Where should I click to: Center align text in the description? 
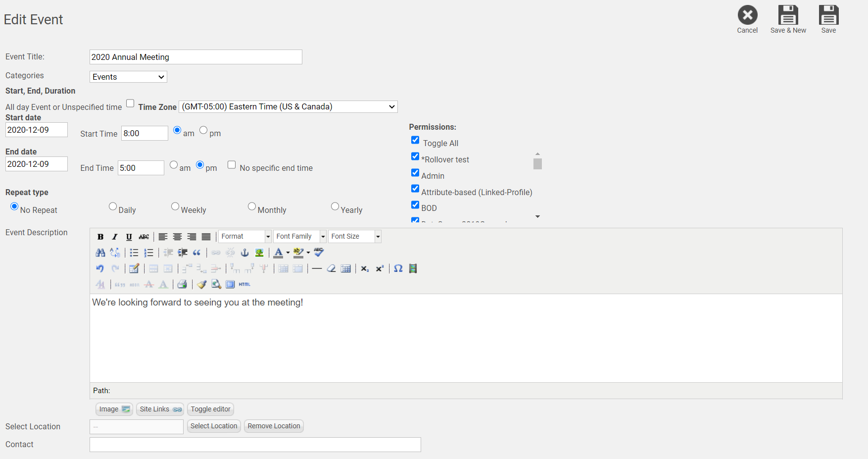(x=177, y=237)
